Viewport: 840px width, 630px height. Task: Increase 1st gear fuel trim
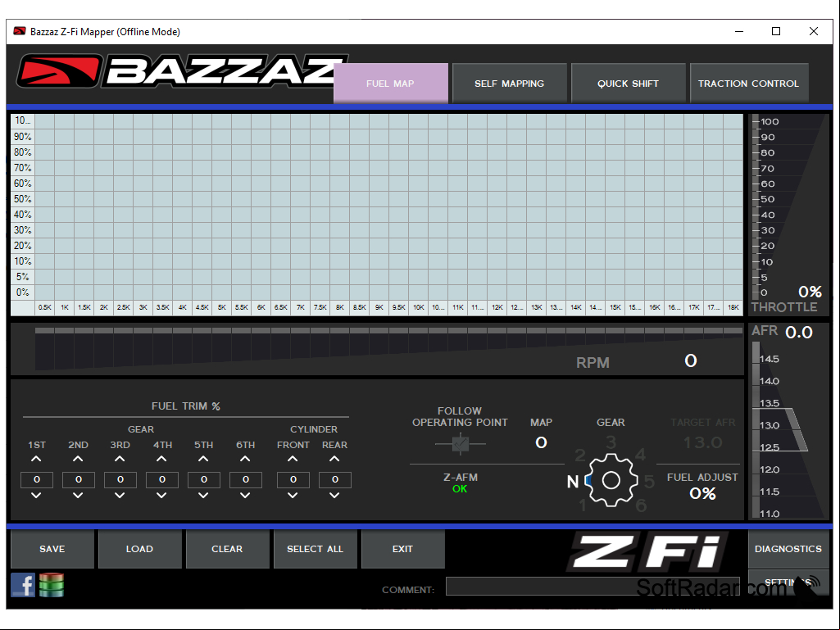click(36, 459)
